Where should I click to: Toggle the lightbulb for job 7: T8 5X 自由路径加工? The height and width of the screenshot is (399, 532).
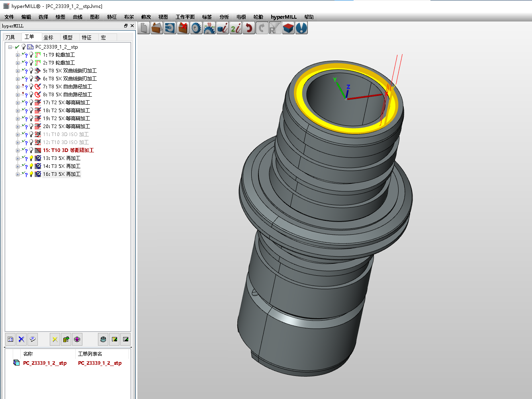[x=31, y=87]
